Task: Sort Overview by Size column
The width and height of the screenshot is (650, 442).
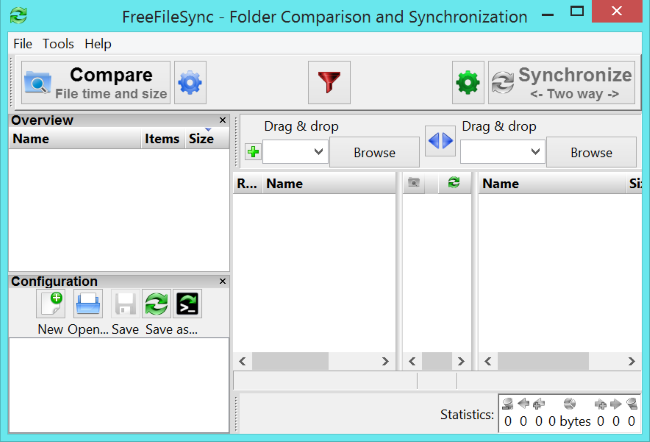Action: (x=206, y=138)
